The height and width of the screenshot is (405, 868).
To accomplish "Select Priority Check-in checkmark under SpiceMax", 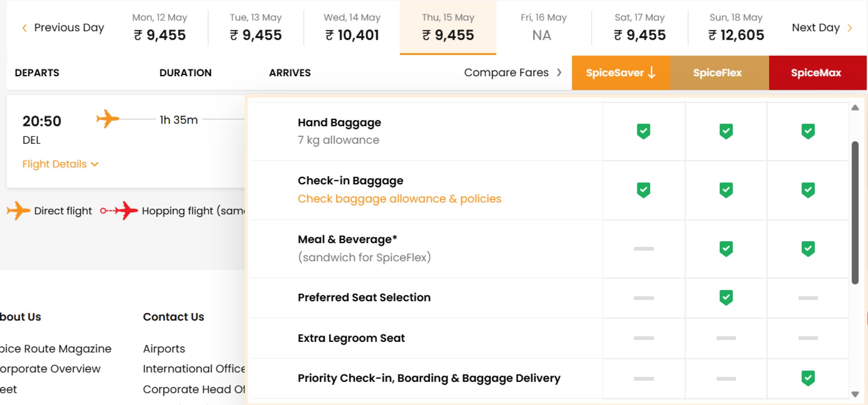I will coord(809,378).
